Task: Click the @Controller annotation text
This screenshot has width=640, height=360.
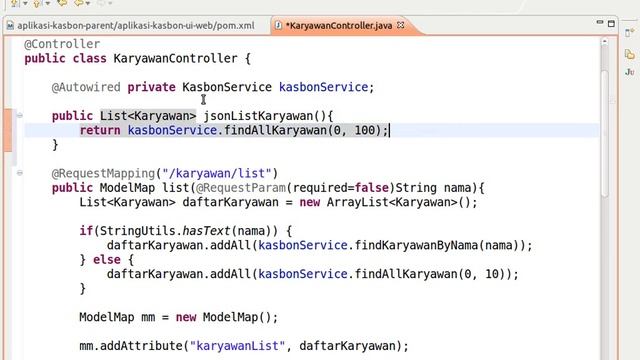Action: [62, 44]
